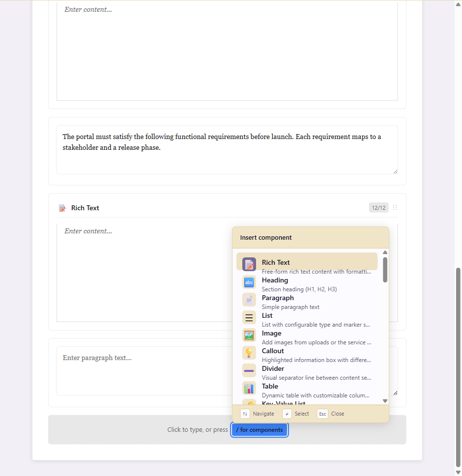Select List entry in Insert component
Screen dimensions: 462x476
click(307, 319)
